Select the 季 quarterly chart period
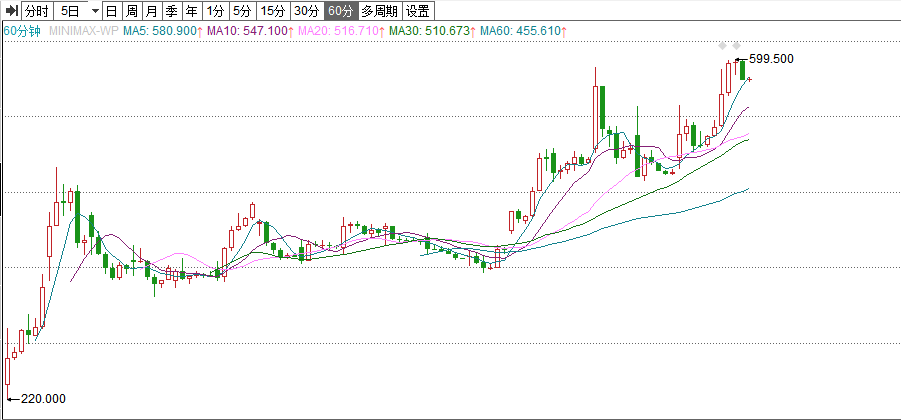 click(x=171, y=10)
